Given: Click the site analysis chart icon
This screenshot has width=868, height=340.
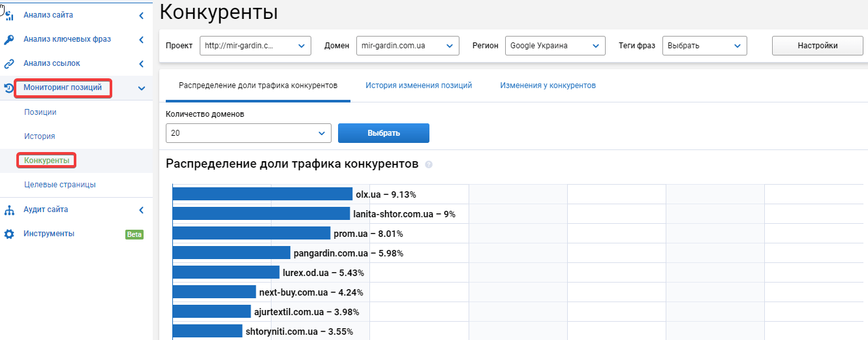Looking at the screenshot, I should coord(9,15).
